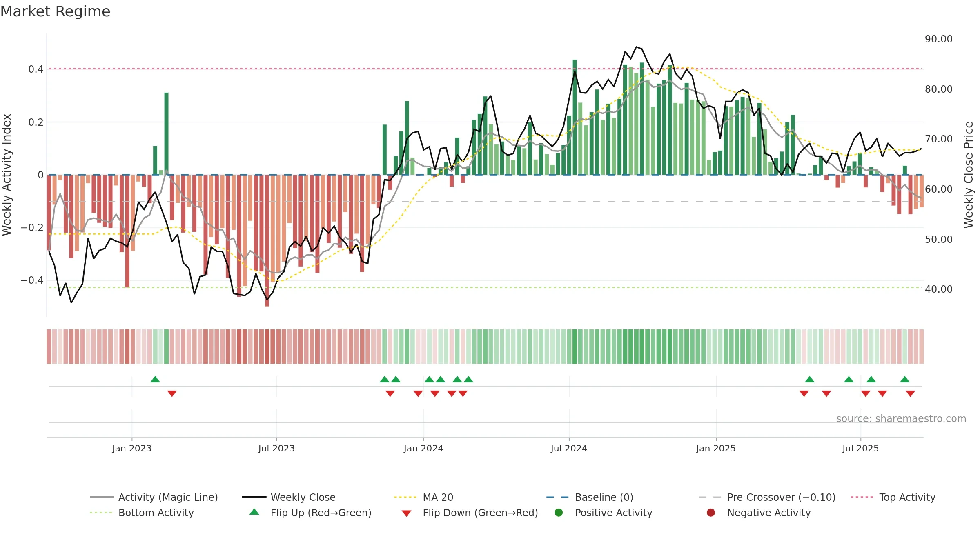Click the 0.2 activity axis tick label
This screenshot has height=551, width=980.
point(36,122)
